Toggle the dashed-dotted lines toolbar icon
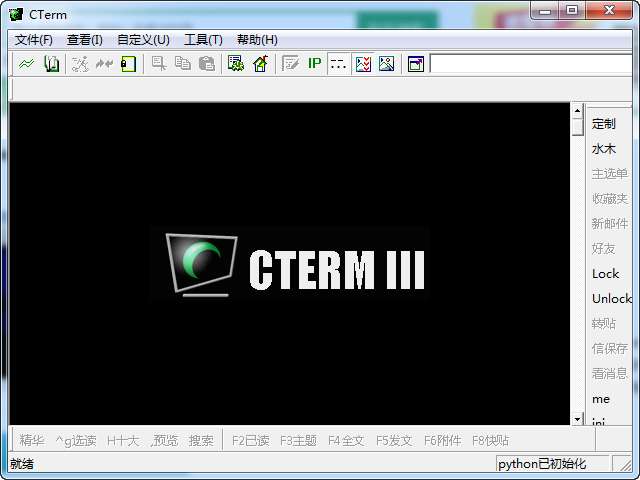This screenshot has width=640, height=480. 338,64
